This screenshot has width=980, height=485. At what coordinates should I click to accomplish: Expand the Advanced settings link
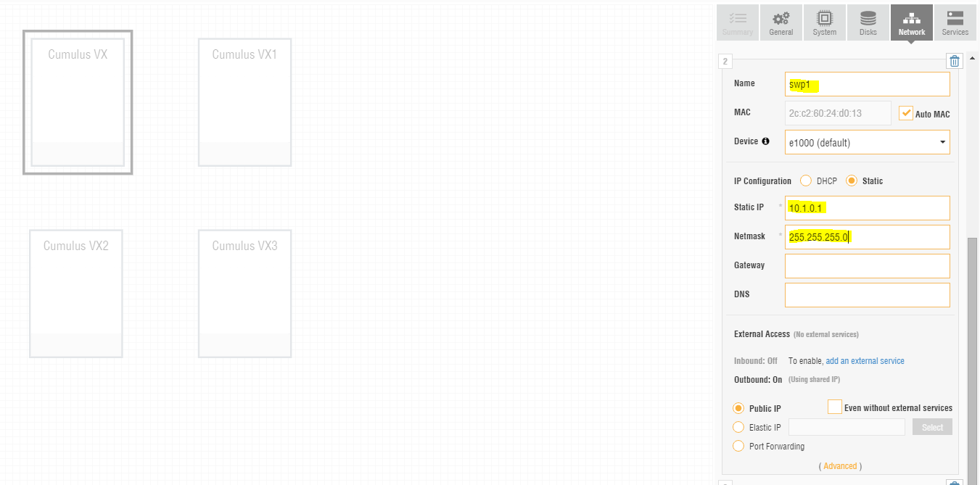point(840,466)
